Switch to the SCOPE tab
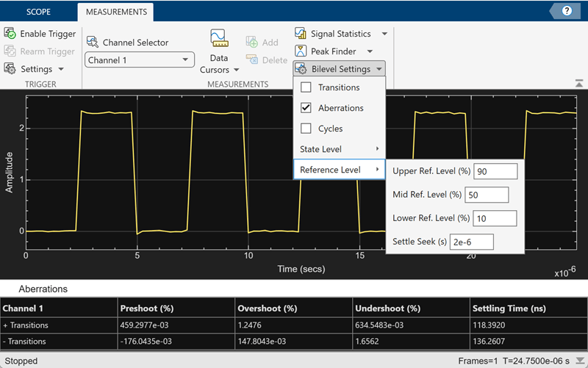 tap(38, 12)
